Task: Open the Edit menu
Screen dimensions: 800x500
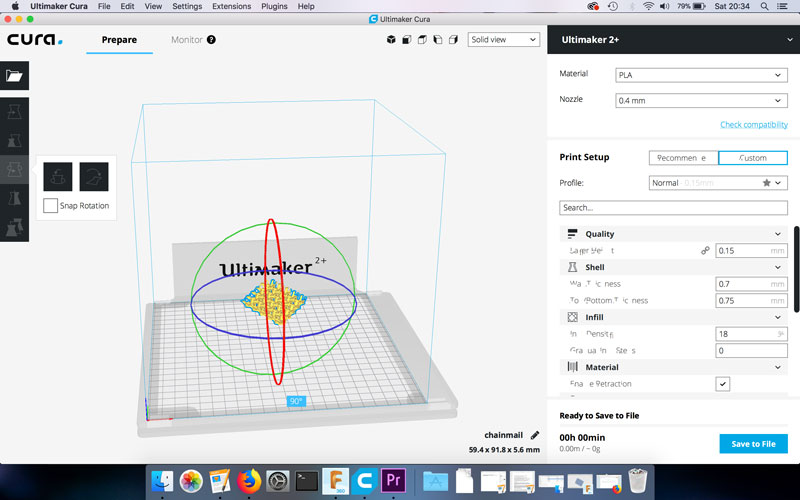Action: click(x=127, y=6)
